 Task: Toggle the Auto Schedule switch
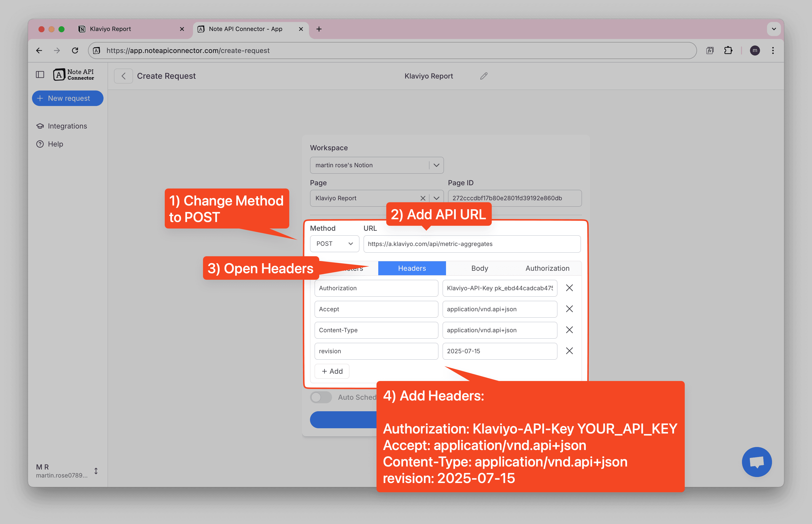[321, 397]
